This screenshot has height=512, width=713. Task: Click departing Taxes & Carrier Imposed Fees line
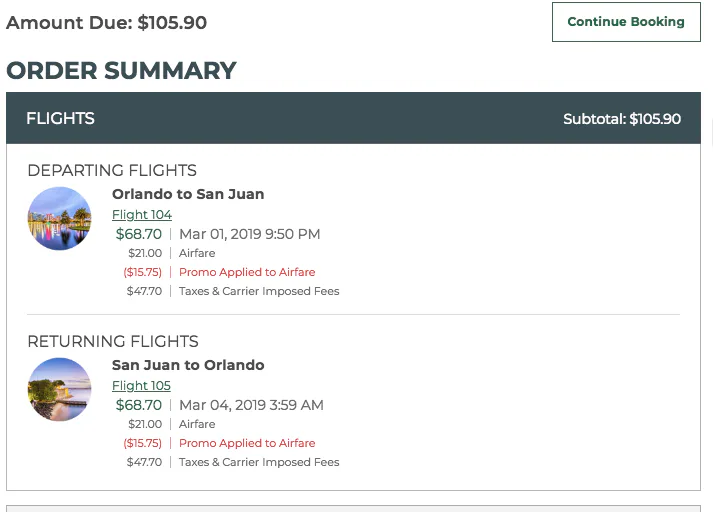click(x=233, y=291)
